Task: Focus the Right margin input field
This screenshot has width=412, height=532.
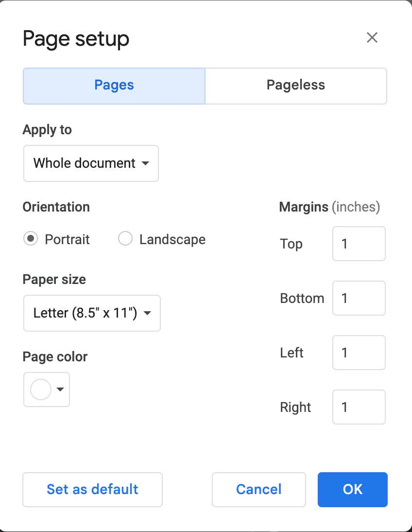Action: pos(359,407)
